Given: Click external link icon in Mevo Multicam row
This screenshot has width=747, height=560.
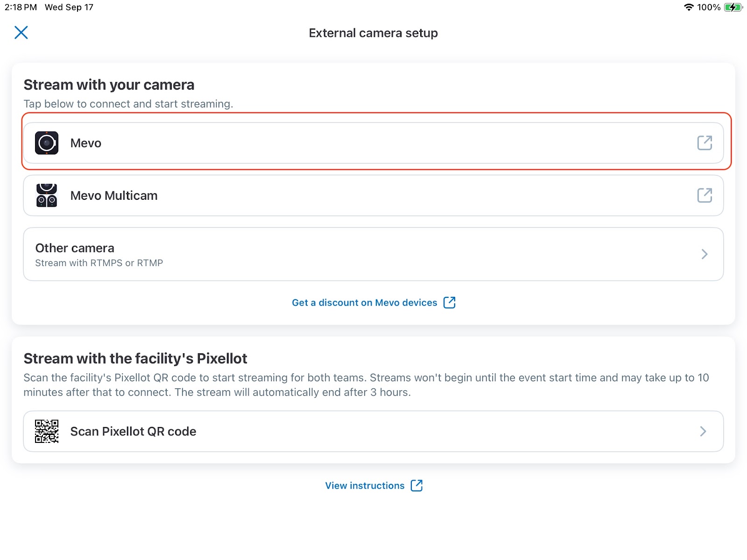Looking at the screenshot, I should [x=705, y=195].
